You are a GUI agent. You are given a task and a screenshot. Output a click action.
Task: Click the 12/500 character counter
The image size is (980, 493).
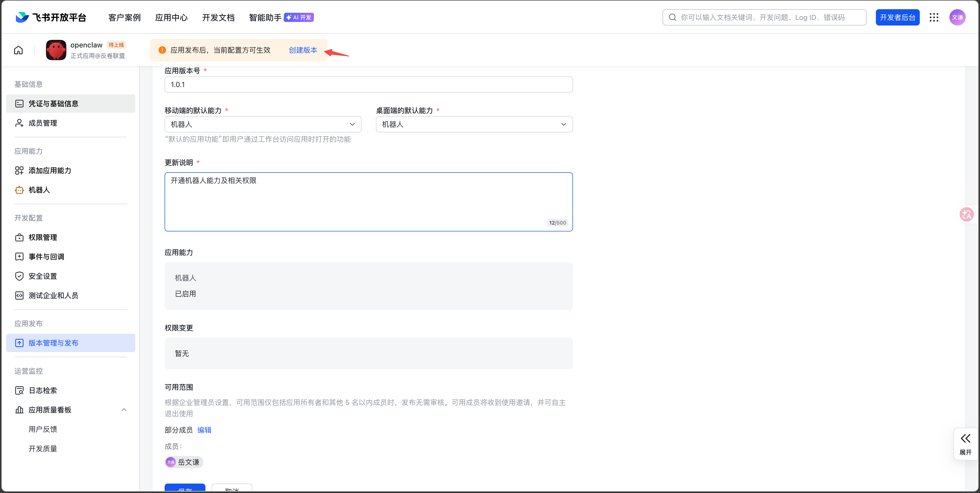[x=557, y=223]
